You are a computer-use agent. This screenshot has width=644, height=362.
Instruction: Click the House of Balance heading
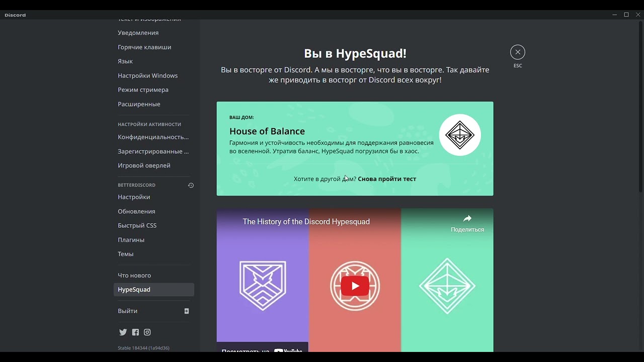point(267,131)
